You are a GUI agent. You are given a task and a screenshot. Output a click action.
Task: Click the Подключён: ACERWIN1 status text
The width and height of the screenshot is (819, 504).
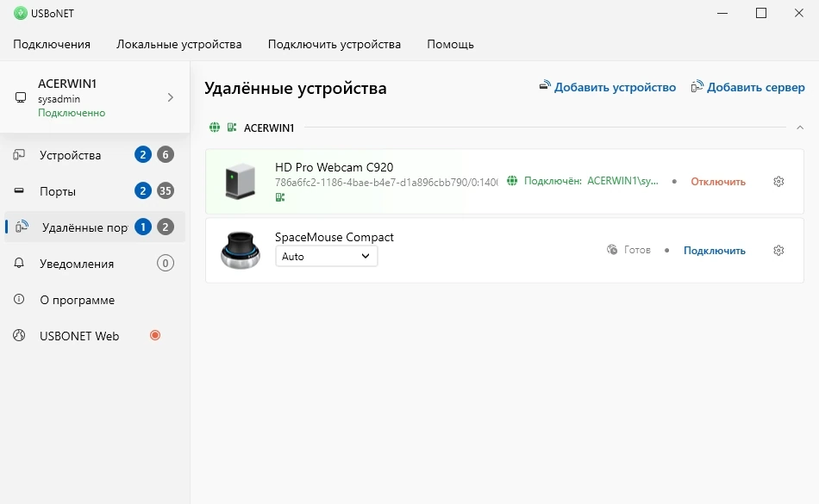click(x=591, y=181)
